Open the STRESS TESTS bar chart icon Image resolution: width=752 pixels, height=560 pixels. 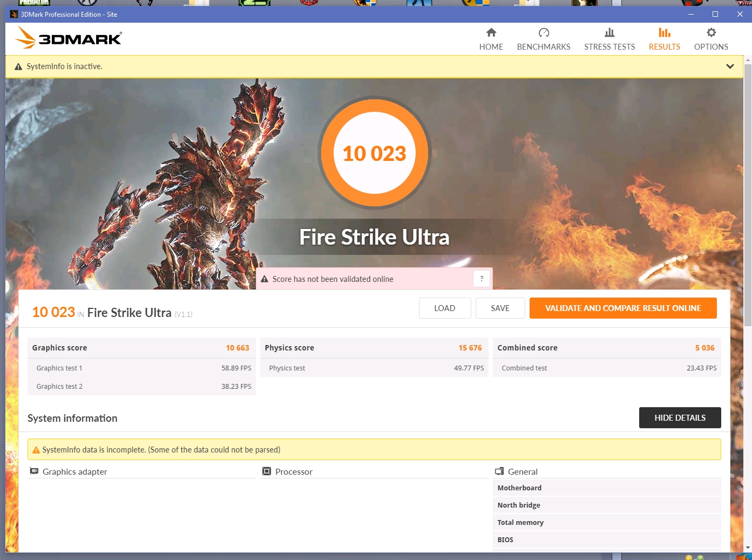click(609, 32)
